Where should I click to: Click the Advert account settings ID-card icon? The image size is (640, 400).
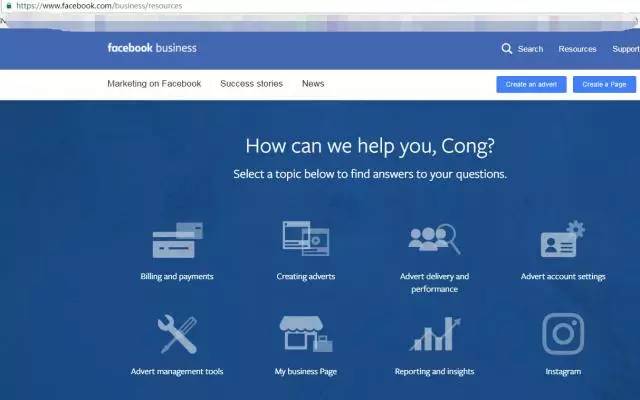coord(563,239)
